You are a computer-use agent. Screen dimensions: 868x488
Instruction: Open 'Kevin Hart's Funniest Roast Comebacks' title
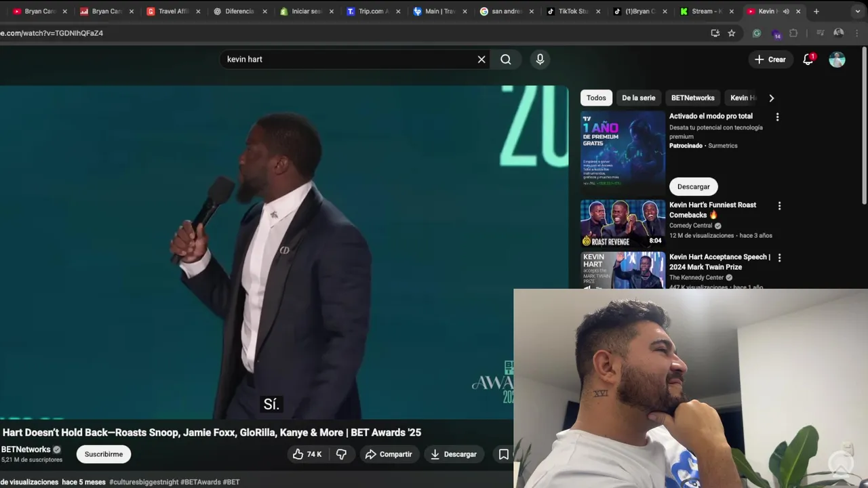(x=712, y=210)
